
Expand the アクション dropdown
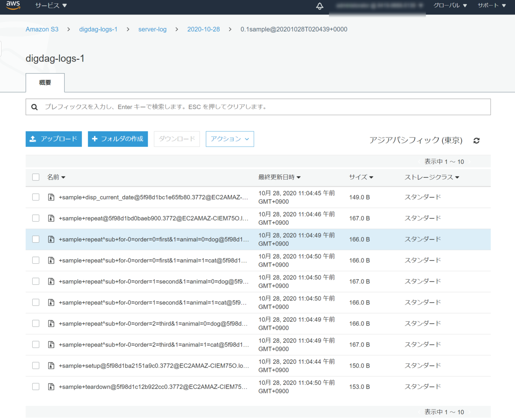tap(230, 139)
